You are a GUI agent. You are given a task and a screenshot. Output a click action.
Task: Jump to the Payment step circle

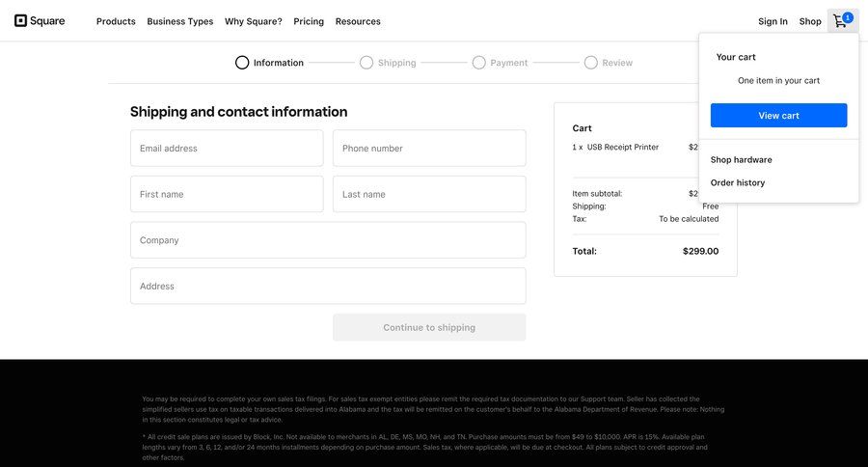coord(479,63)
